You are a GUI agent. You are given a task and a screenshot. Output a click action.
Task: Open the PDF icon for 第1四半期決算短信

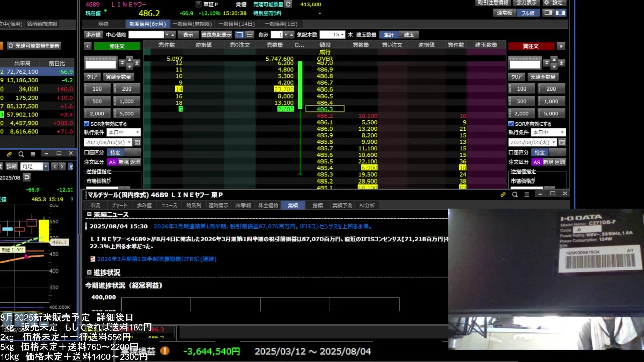pyautogui.click(x=93, y=259)
